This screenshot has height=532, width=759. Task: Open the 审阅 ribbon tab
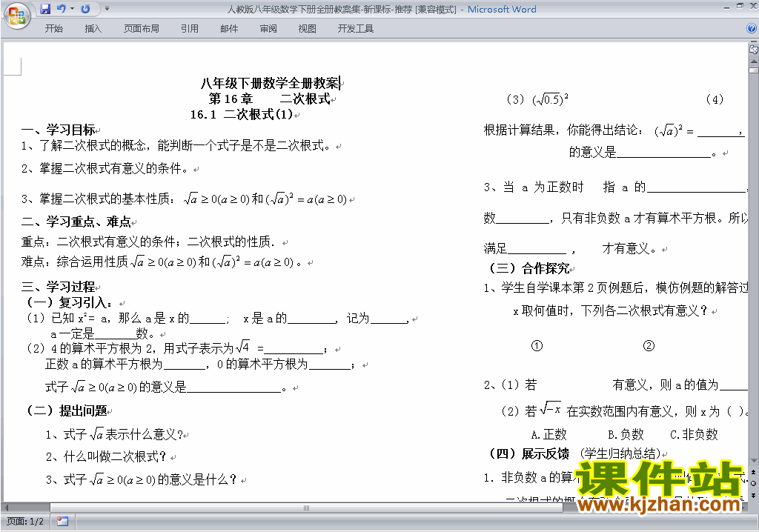pyautogui.click(x=268, y=29)
